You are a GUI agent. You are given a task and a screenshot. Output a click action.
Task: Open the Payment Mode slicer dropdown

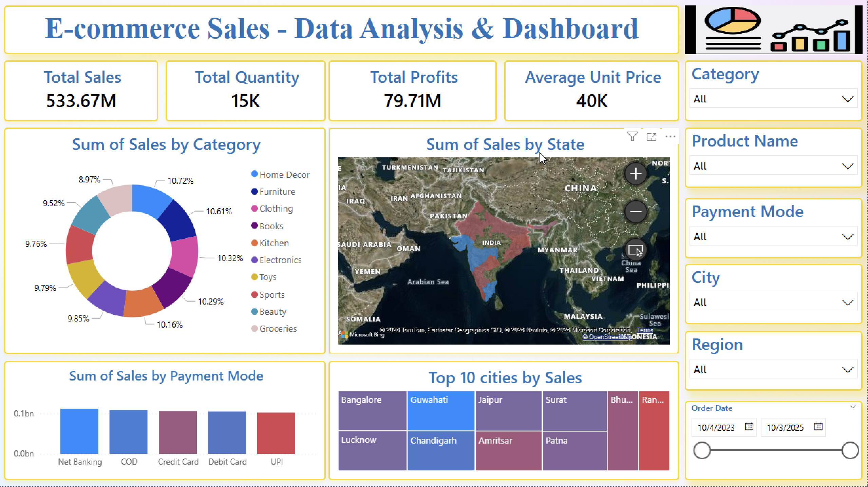tap(848, 236)
